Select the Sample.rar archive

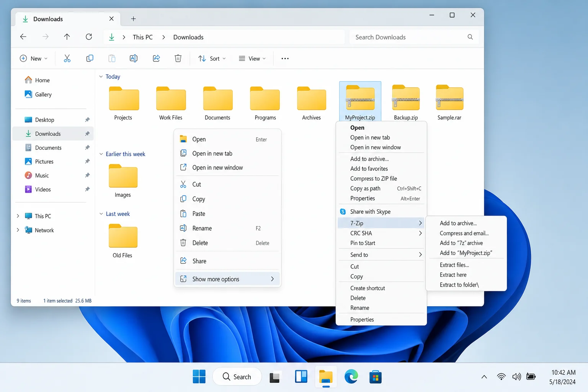pos(449,103)
